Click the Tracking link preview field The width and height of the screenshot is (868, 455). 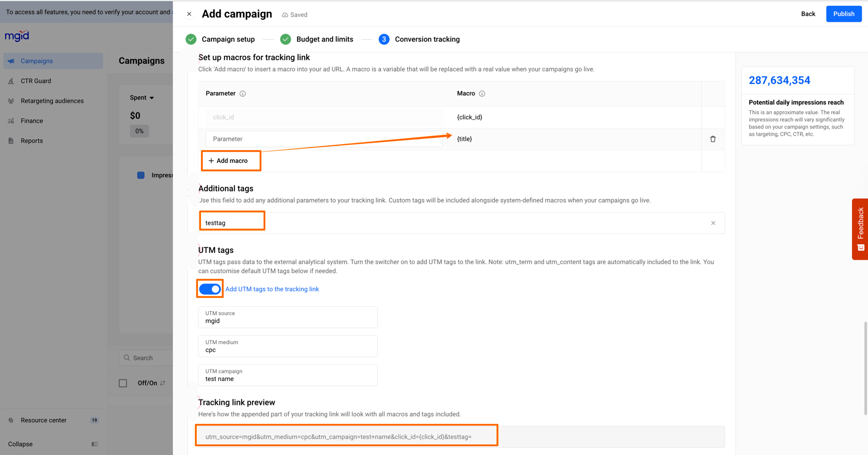point(462,437)
